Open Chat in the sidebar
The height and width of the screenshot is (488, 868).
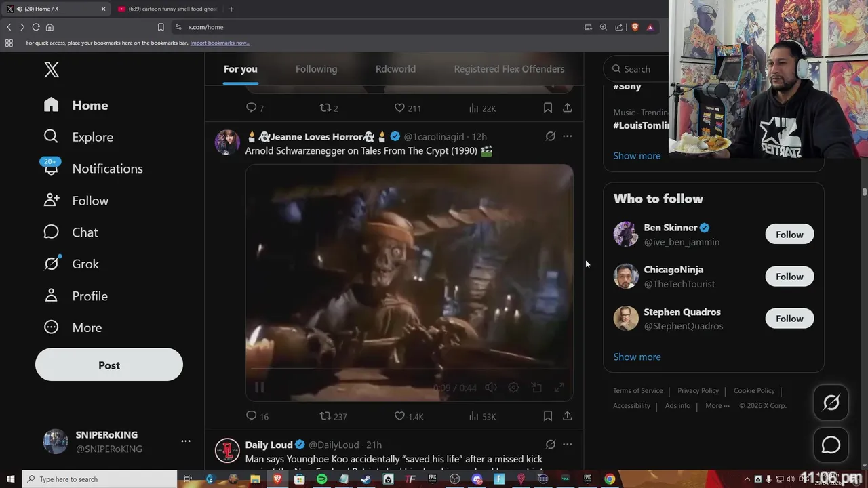(x=71, y=232)
